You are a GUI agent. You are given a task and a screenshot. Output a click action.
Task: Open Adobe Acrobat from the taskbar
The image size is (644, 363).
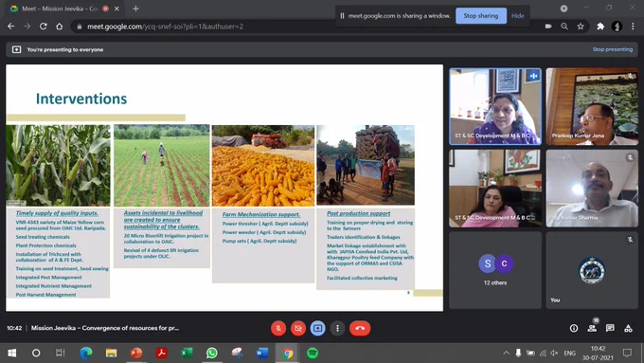click(x=161, y=353)
